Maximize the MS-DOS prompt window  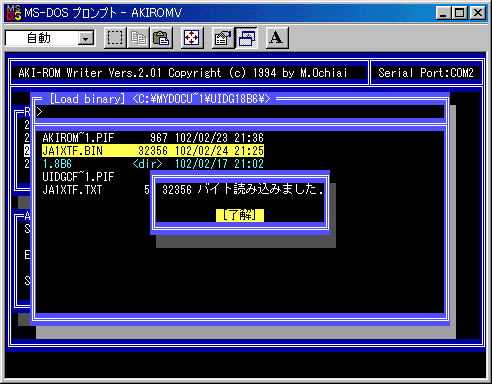click(x=460, y=13)
